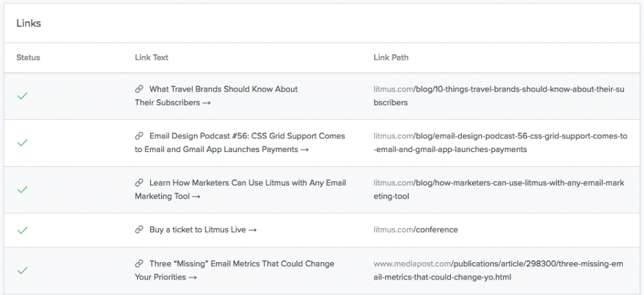Open Email Design Podcast #56 link text
The image size is (644, 295).
(247, 137)
